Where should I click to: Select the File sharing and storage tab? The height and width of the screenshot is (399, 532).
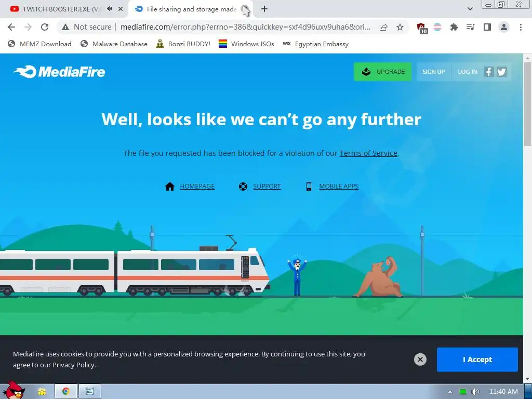click(x=191, y=9)
